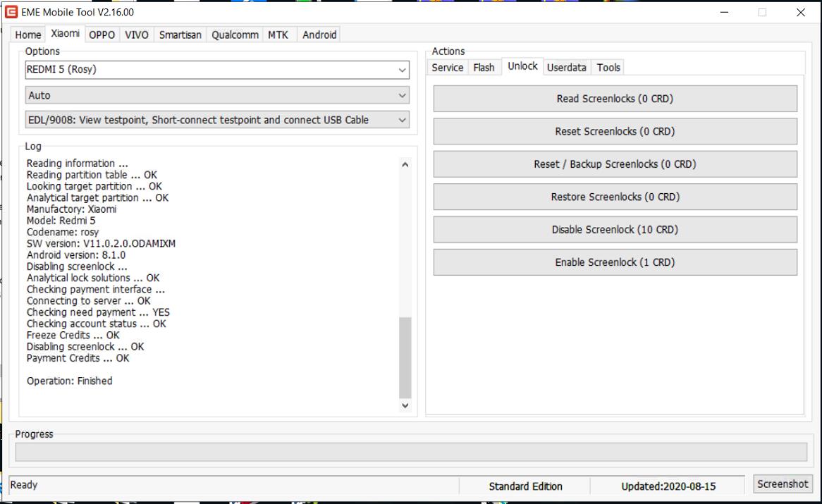The width and height of the screenshot is (822, 504).
Task: Click the EME Mobile Tool app icon
Action: point(11,11)
